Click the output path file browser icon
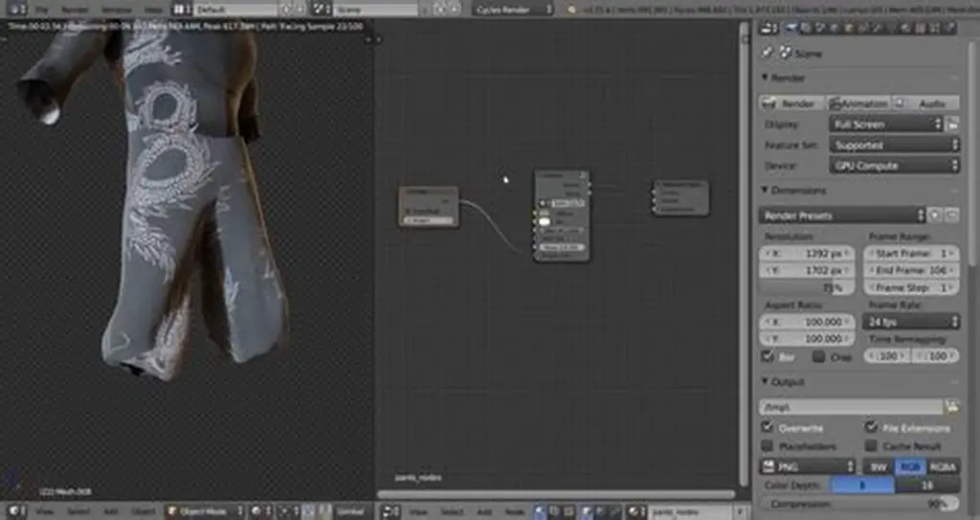The height and width of the screenshot is (520, 980). 951,406
